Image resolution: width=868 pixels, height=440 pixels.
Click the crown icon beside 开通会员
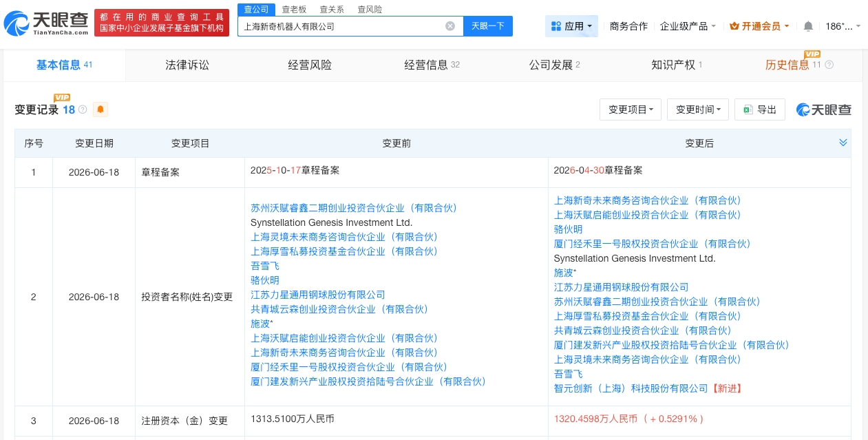tap(734, 26)
